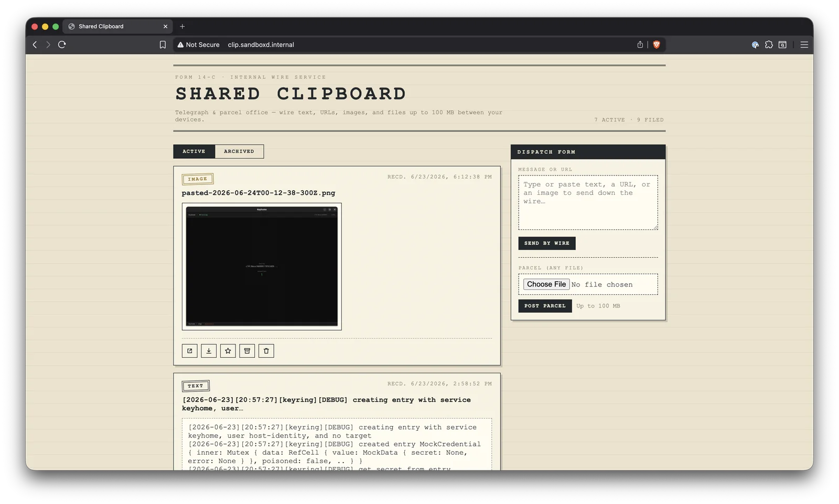This screenshot has height=504, width=839.
Task: Close the Shared Clipboard tab
Action: coord(165,26)
